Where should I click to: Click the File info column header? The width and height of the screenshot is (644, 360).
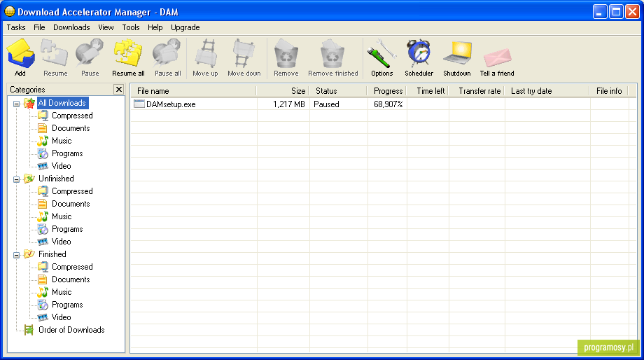[609, 91]
